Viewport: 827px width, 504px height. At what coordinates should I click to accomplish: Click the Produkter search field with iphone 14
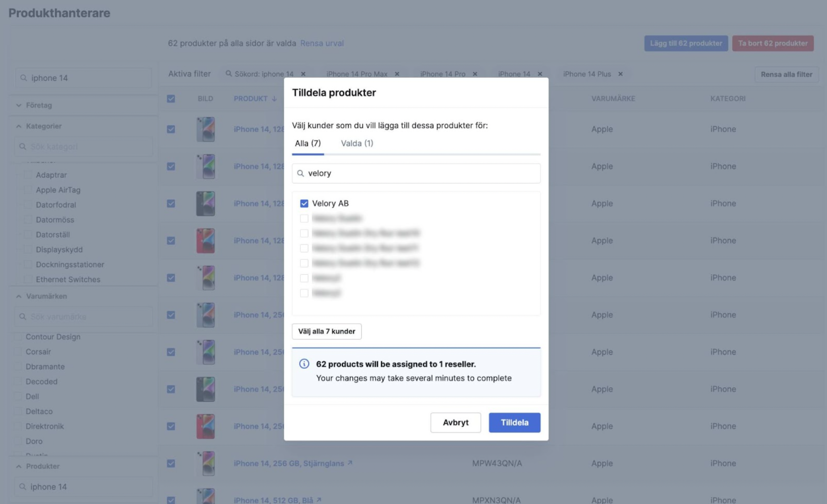[x=83, y=487]
